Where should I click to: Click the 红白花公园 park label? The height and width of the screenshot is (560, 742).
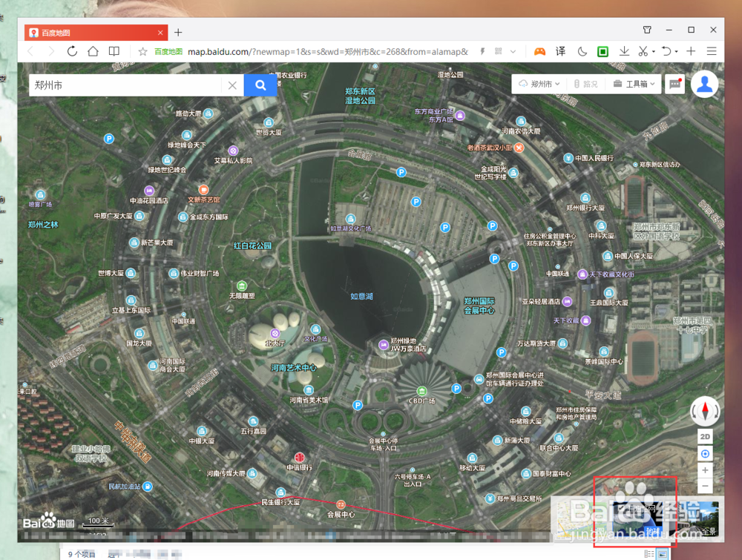(x=252, y=246)
